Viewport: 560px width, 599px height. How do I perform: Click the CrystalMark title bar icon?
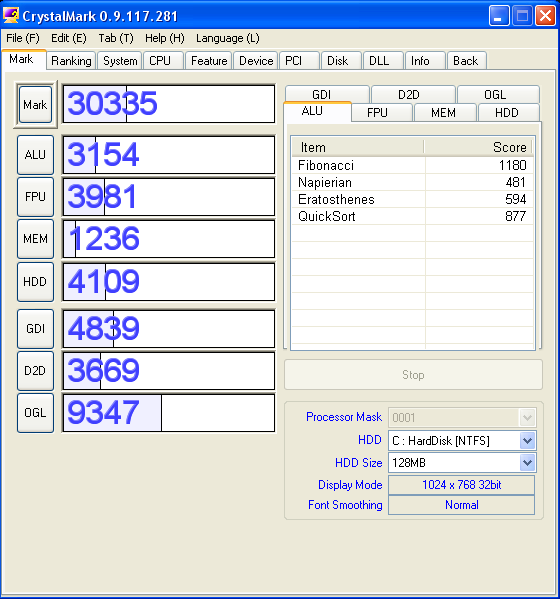tap(10, 16)
